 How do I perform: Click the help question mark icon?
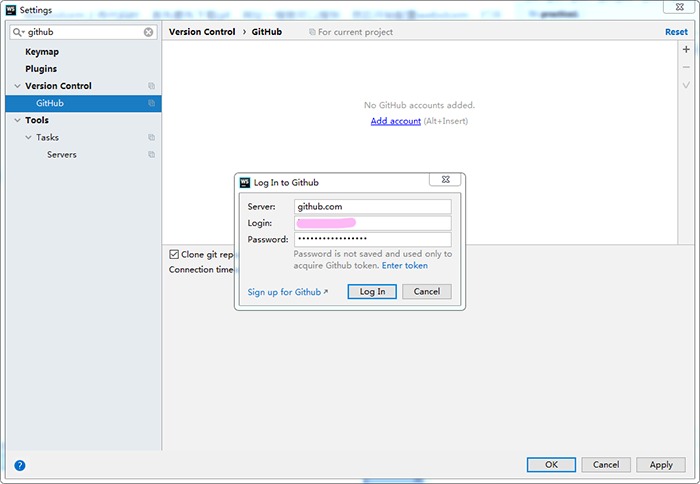click(x=19, y=465)
